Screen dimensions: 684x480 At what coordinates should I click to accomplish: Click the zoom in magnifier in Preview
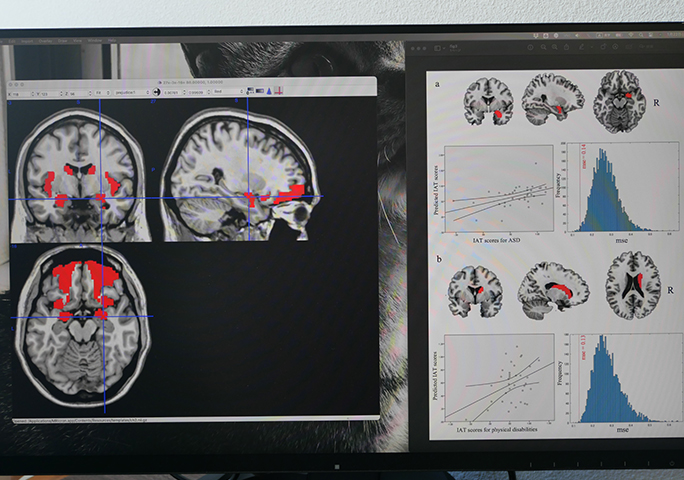pyautogui.click(x=555, y=48)
